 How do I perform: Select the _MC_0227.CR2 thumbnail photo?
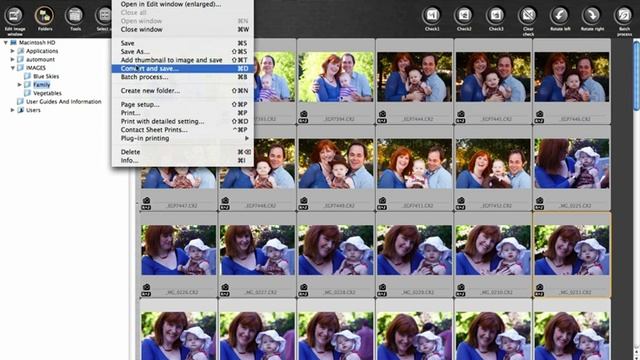(257, 250)
